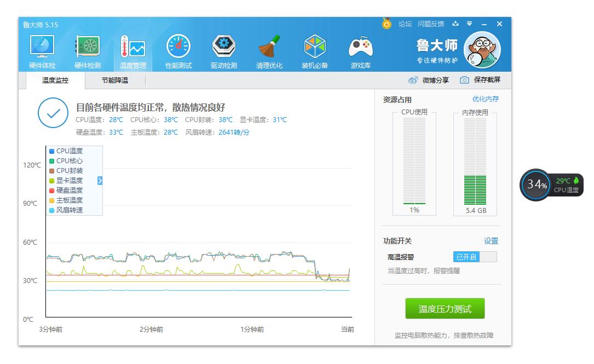Click the status headline 目前各硬件温度均正常
Screen dimensions: 594x364
[x=151, y=107]
